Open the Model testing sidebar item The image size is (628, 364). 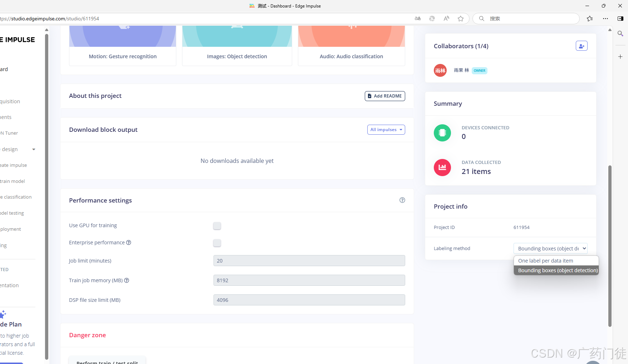tap(12, 213)
